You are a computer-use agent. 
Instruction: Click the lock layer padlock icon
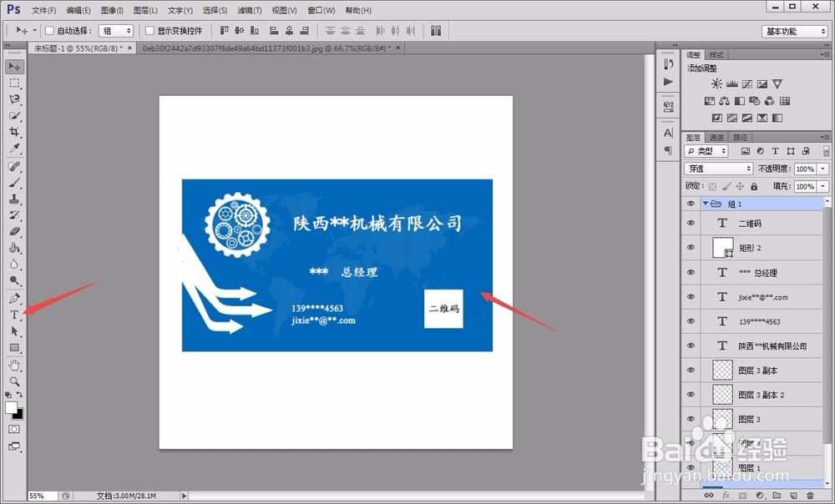click(x=754, y=186)
